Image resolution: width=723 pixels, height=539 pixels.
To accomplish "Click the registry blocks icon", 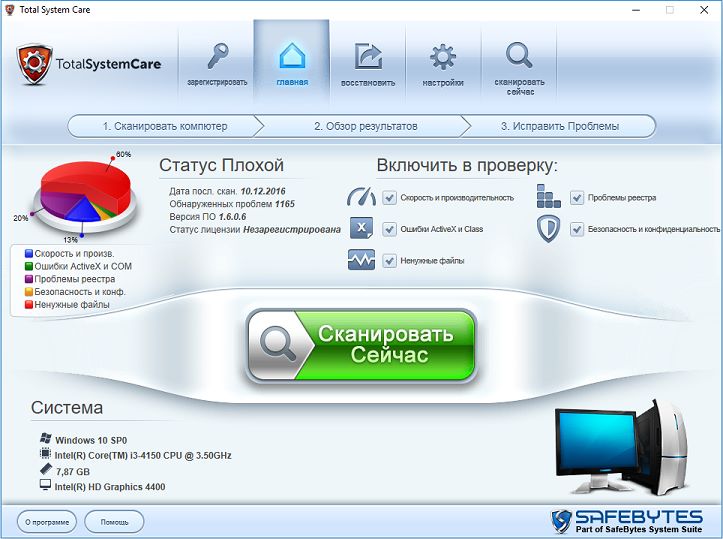I will click(x=549, y=196).
